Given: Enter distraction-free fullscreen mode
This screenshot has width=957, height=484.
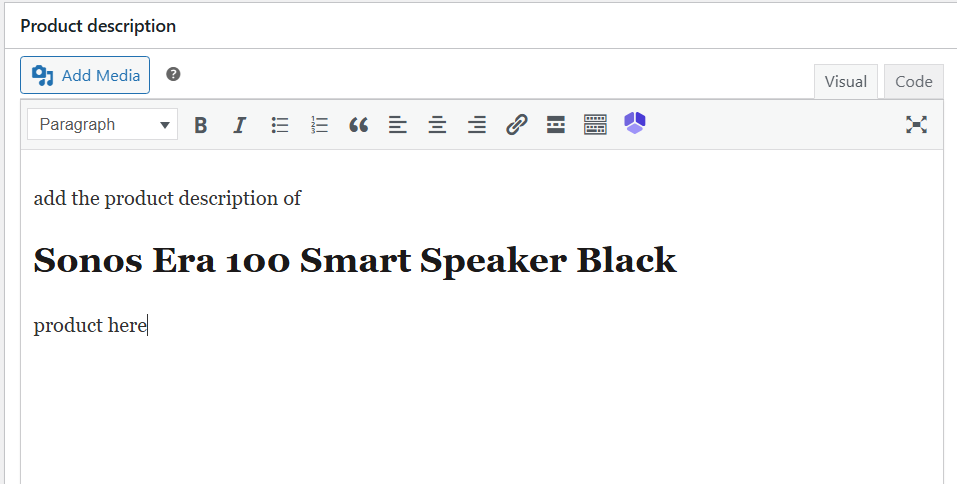Looking at the screenshot, I should 916,125.
